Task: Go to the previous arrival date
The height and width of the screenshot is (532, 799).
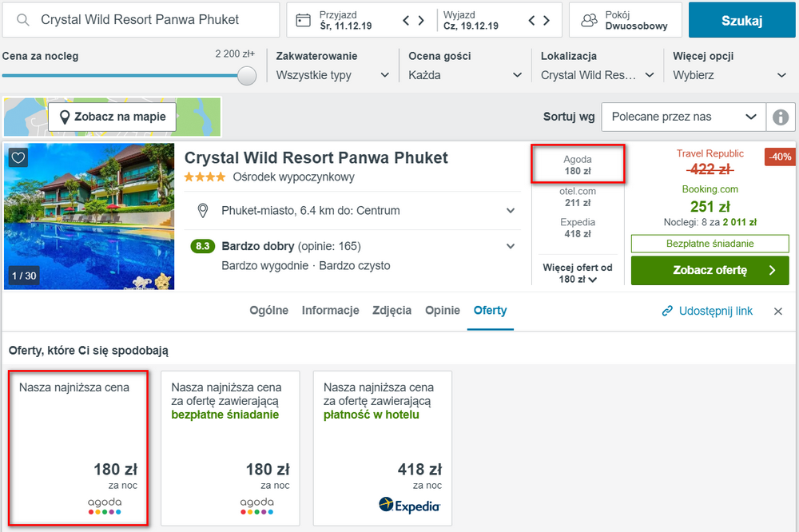Action: 406,21
